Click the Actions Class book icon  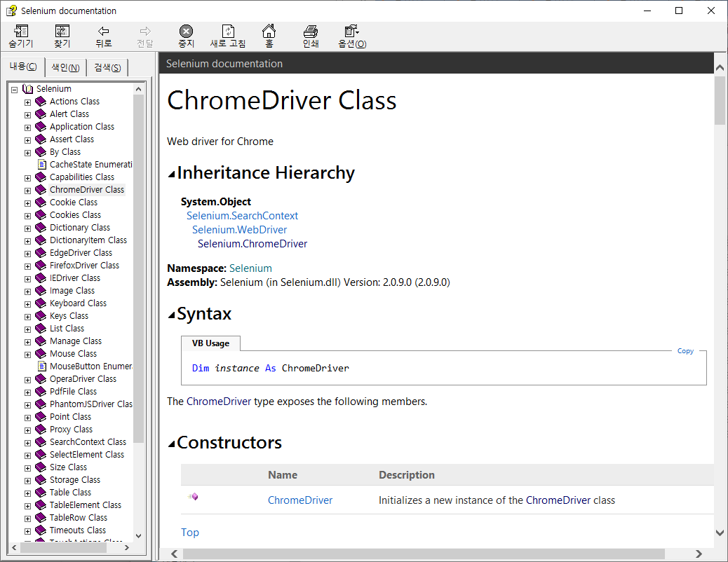point(41,101)
